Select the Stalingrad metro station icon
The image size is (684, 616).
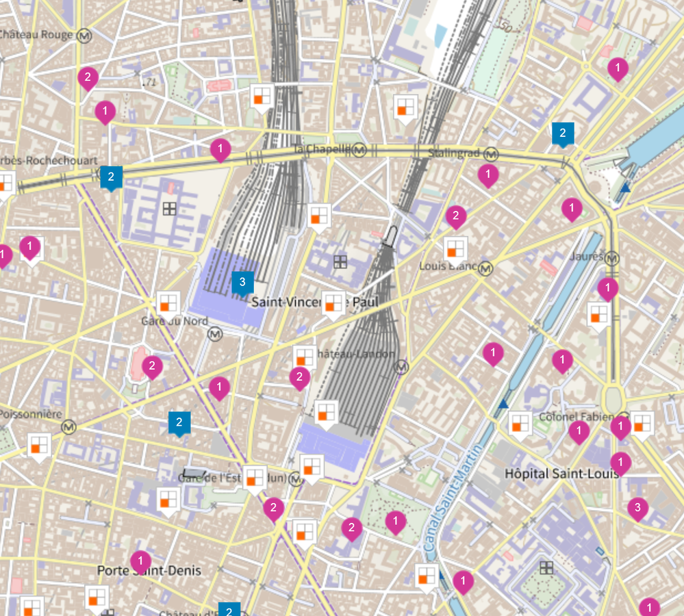491,154
